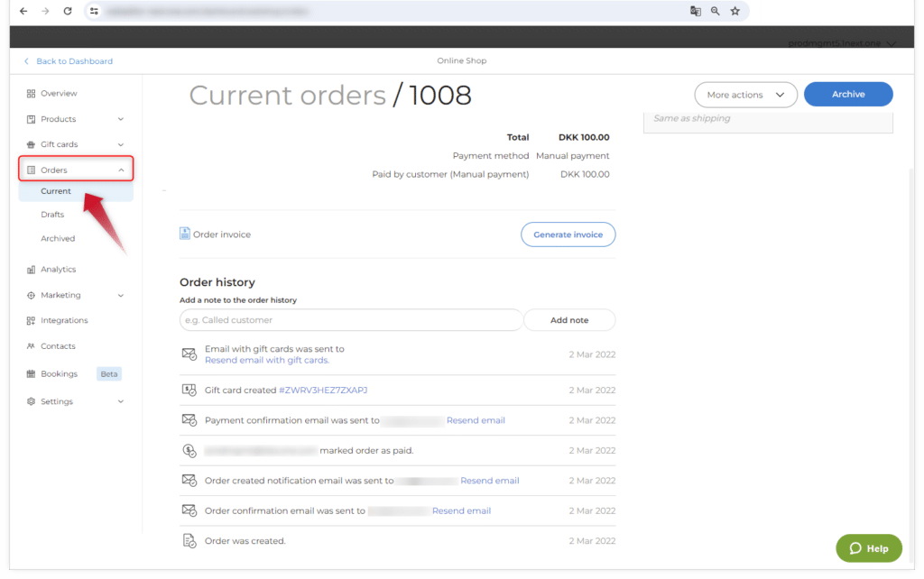Click the browser zoom magnifier icon
The image size is (924, 579).
[x=715, y=11]
